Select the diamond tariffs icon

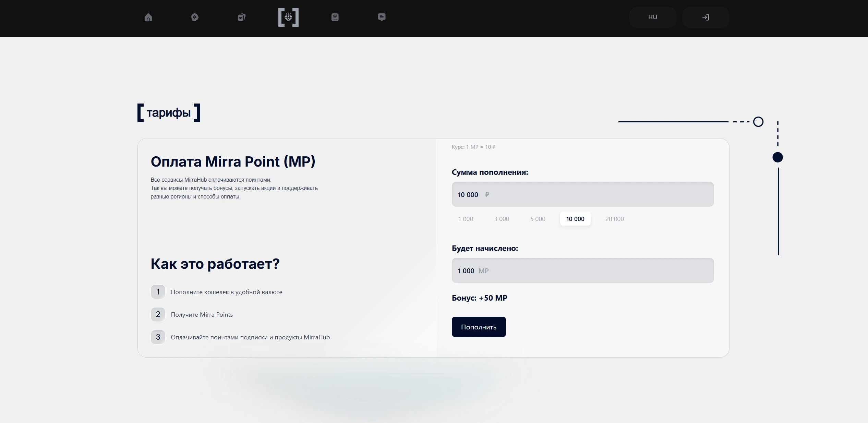coord(288,17)
